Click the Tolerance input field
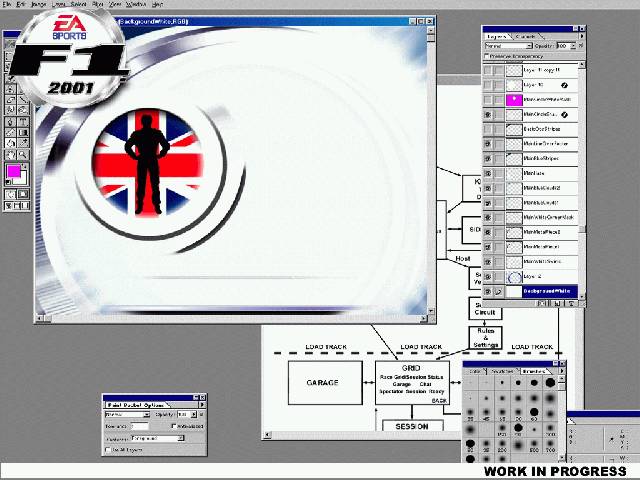This screenshot has width=640, height=480. tap(138, 426)
